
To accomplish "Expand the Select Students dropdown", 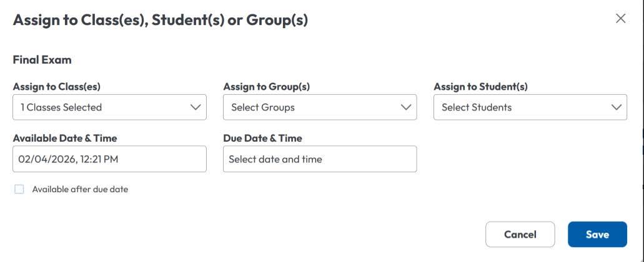I will 521,107.
